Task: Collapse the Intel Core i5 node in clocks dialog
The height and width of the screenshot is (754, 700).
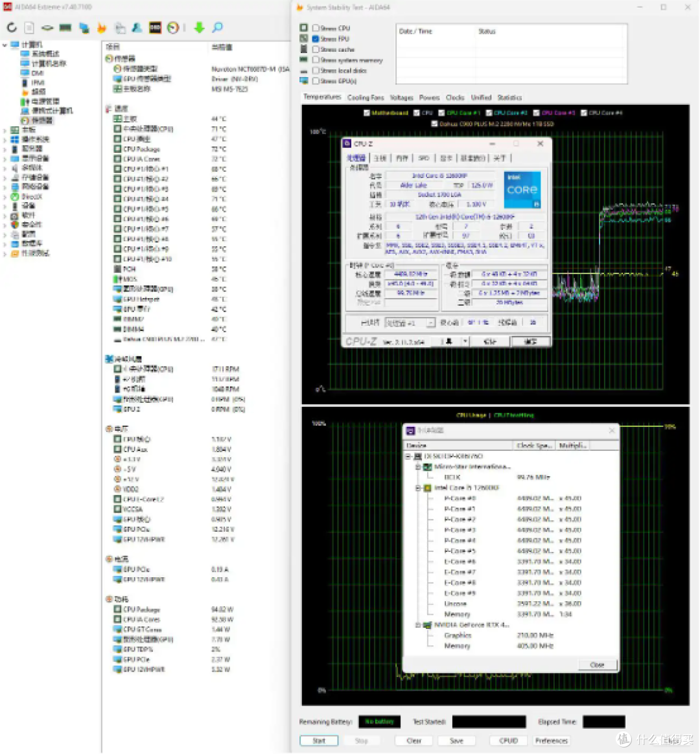Action: click(418, 488)
